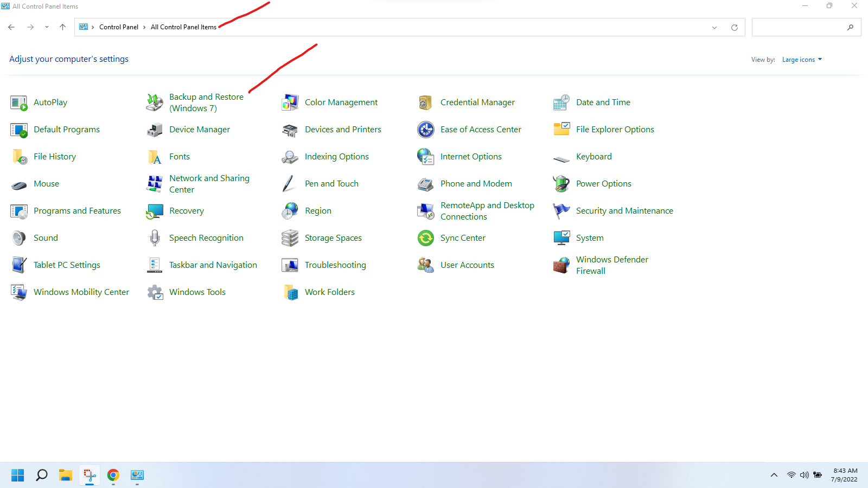The height and width of the screenshot is (488, 868).
Task: Open the Work Folders icon
Action: coord(290,292)
